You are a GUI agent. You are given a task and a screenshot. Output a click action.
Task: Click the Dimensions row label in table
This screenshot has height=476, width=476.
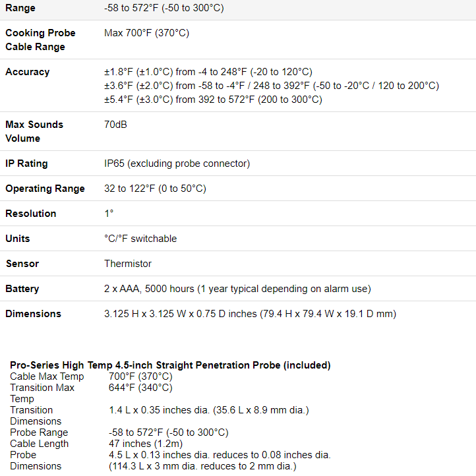coord(33,314)
